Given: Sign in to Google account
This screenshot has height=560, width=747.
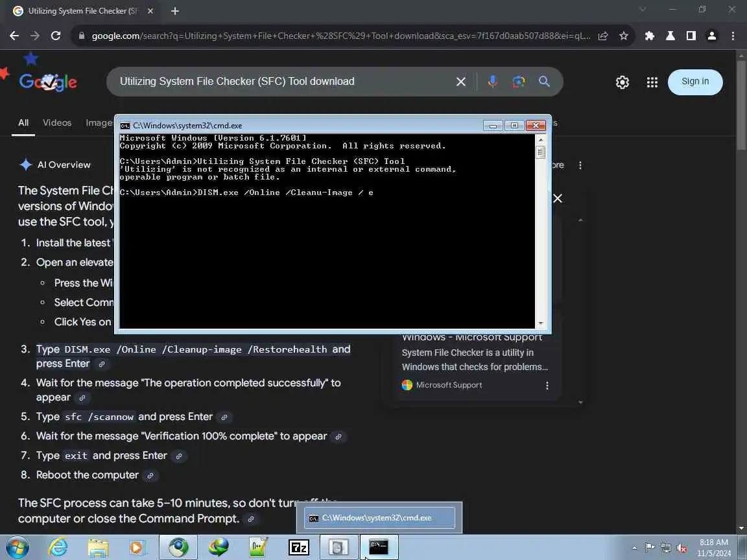Looking at the screenshot, I should tap(695, 82).
